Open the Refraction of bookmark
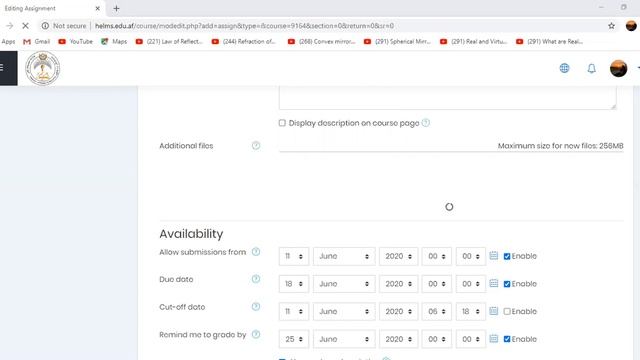640x360 pixels. coord(244,42)
